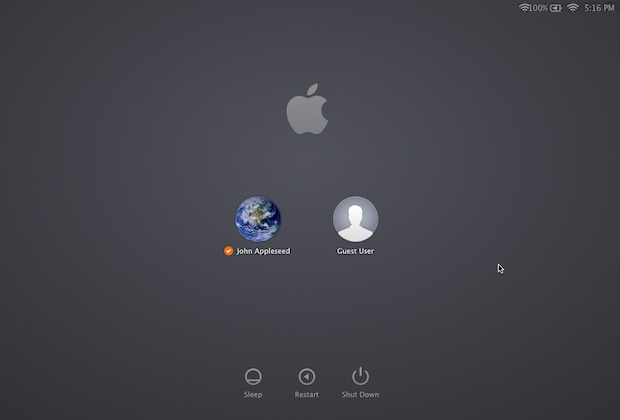Select the John Appleseed Earth avatar
The width and height of the screenshot is (620, 420).
click(258, 219)
